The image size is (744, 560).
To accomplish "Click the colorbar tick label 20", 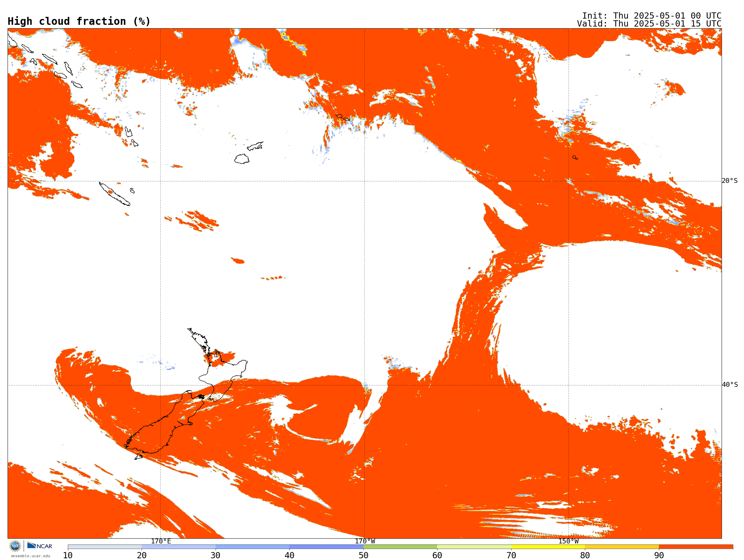I will coord(142,556).
